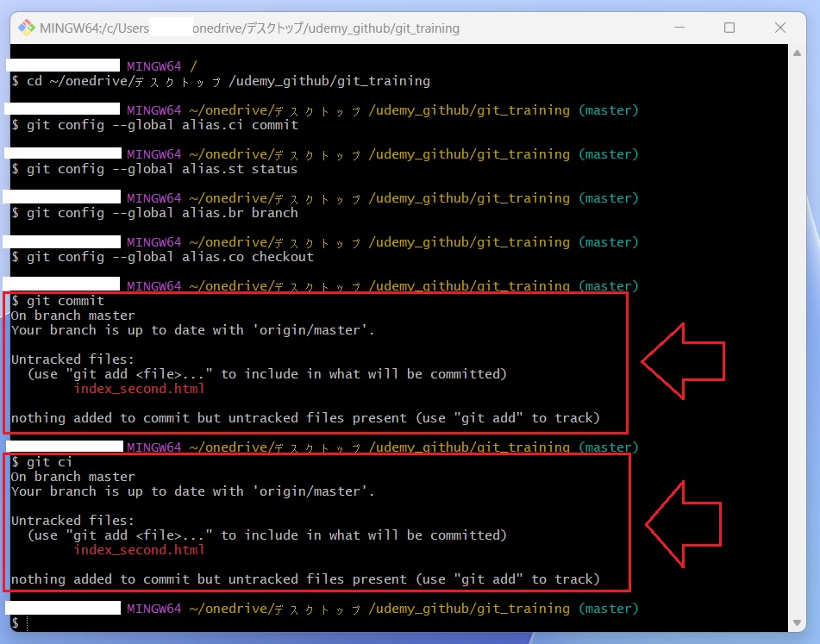This screenshot has width=820, height=644.
Task: Click the Git Bash icon in title bar
Action: 27,28
